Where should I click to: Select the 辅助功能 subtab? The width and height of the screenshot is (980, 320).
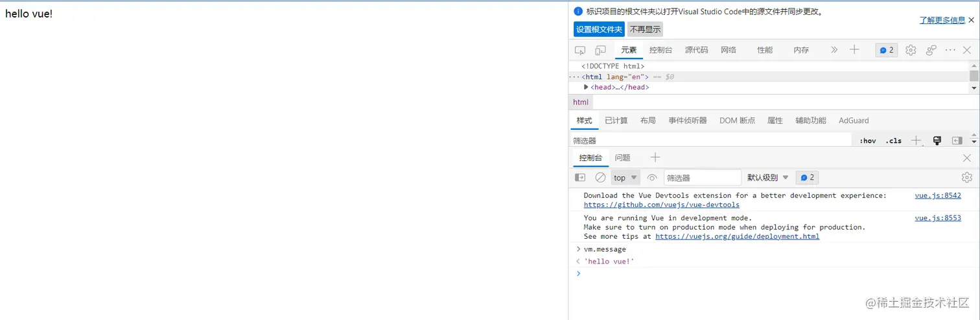[x=811, y=121]
